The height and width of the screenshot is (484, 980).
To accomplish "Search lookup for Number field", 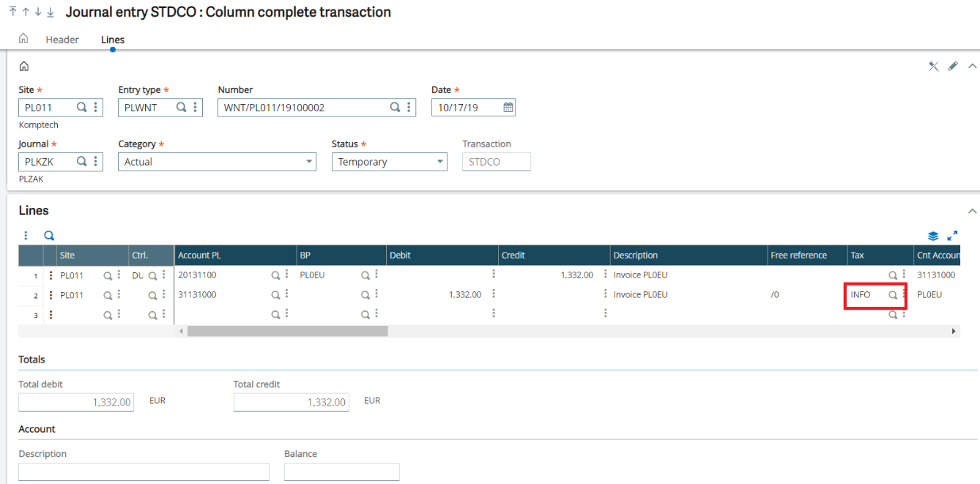I will pos(395,107).
